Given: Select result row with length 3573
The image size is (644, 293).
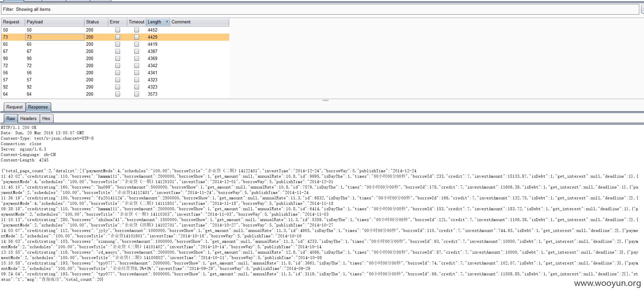Looking at the screenshot, I should (x=115, y=94).
